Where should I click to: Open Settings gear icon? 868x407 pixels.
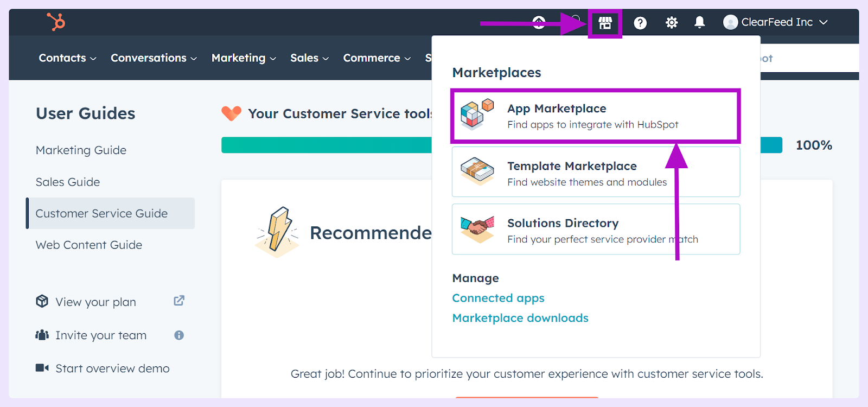[x=672, y=23]
